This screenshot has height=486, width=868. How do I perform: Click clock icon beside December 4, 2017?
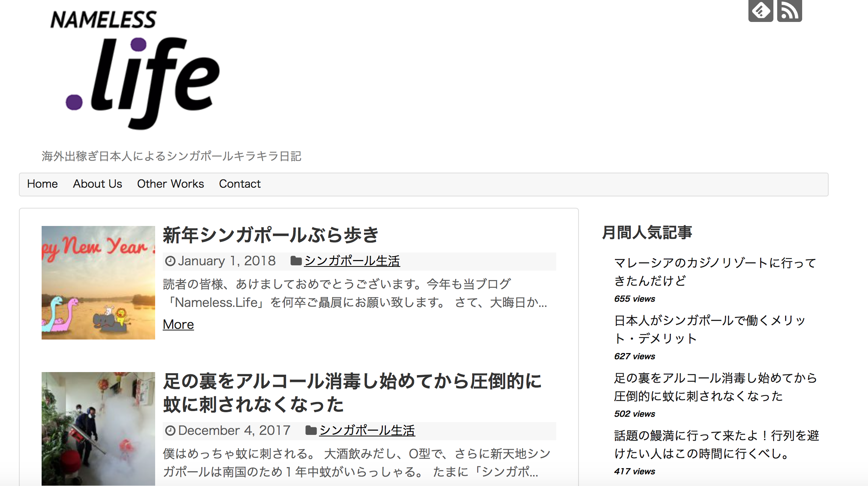point(170,431)
